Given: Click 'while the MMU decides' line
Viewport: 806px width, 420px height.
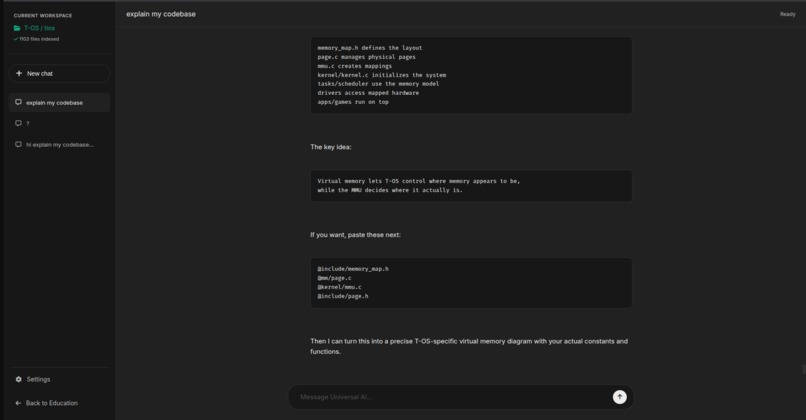Looking at the screenshot, I should click(390, 190).
